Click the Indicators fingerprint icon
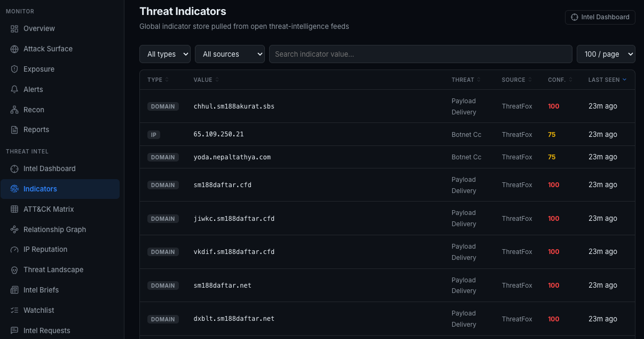The height and width of the screenshot is (339, 644). click(14, 189)
